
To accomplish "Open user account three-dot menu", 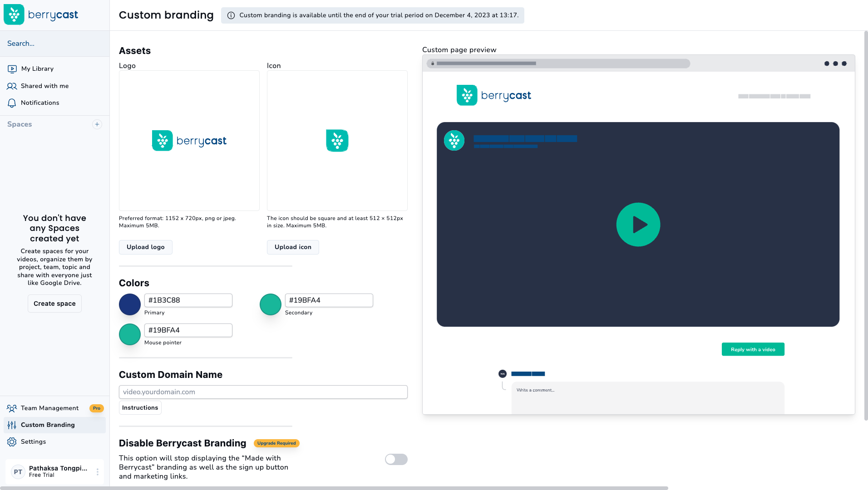I will click(98, 472).
